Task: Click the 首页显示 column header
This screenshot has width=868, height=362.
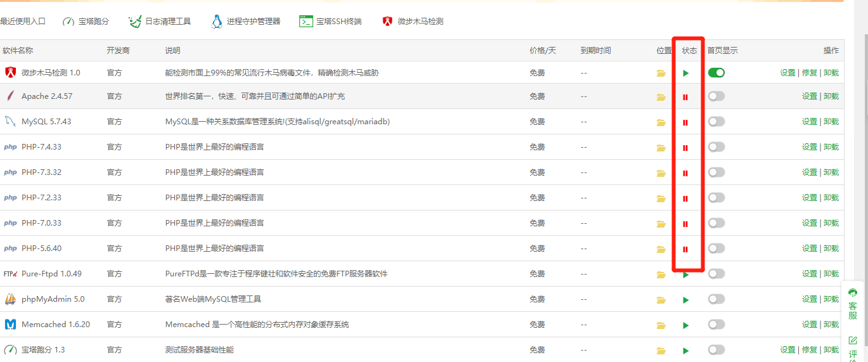Action: 722,51
